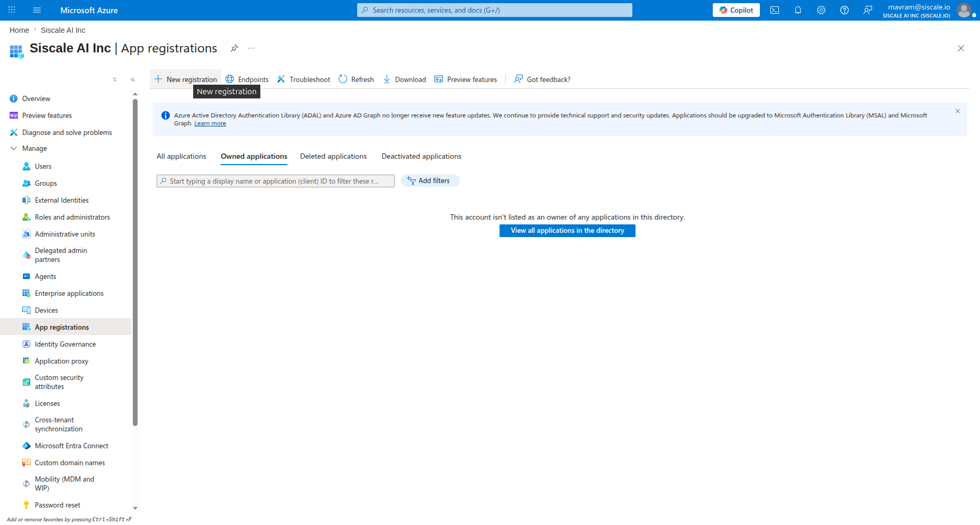980x525 pixels.
Task: Open Mobility (MDM and WIP)
Action: click(x=66, y=484)
